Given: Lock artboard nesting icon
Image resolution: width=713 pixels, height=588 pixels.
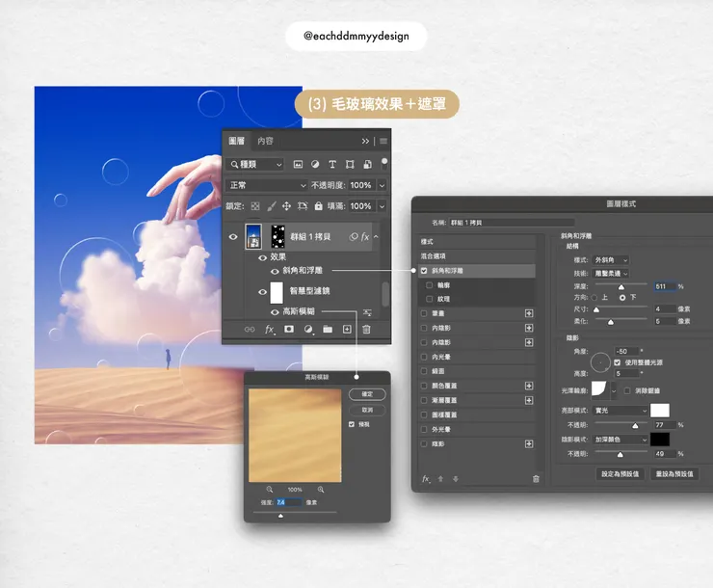Looking at the screenshot, I should pos(303,206).
